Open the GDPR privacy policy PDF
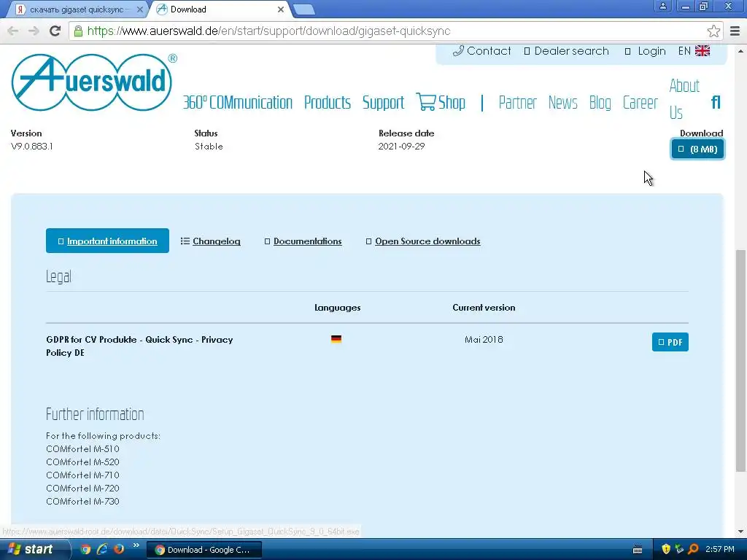The image size is (747, 560). pos(670,342)
